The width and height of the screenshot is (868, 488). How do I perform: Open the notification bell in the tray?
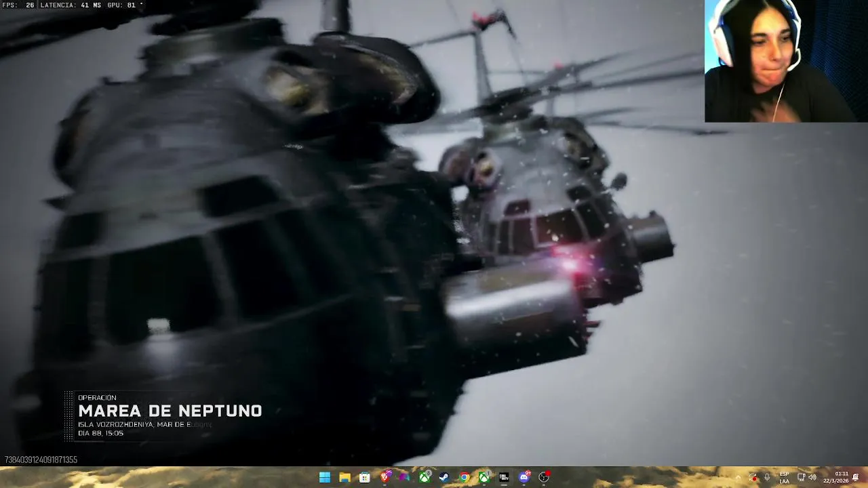[x=856, y=477]
